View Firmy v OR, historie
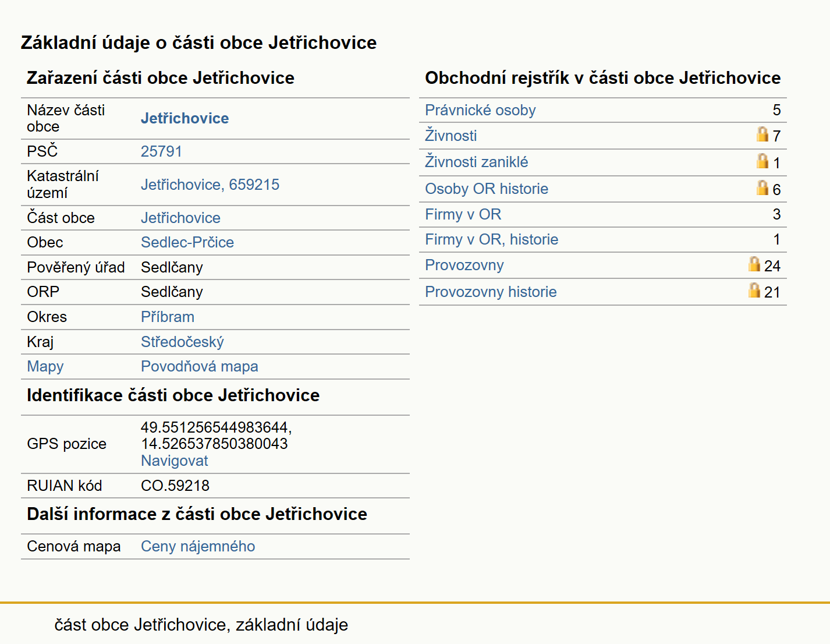 [x=491, y=239]
